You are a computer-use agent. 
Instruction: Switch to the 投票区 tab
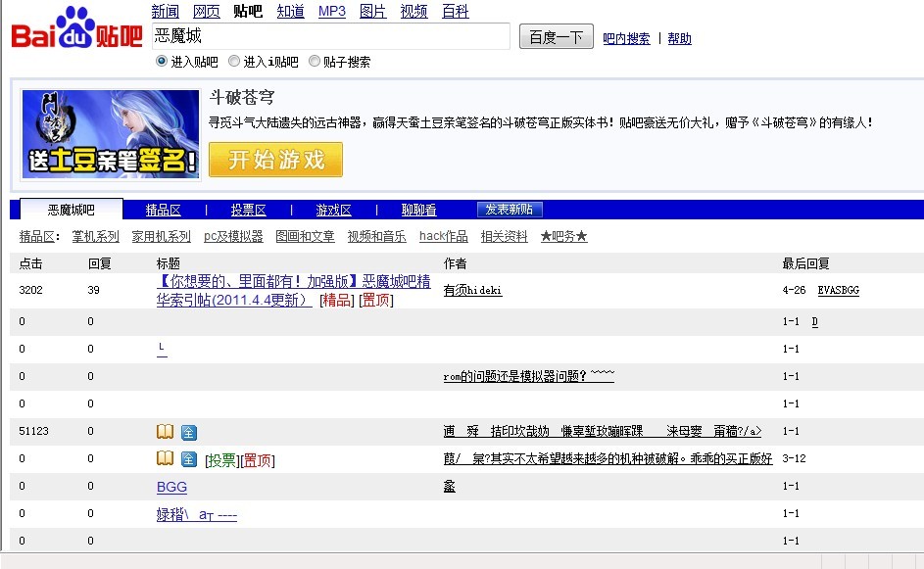click(248, 210)
